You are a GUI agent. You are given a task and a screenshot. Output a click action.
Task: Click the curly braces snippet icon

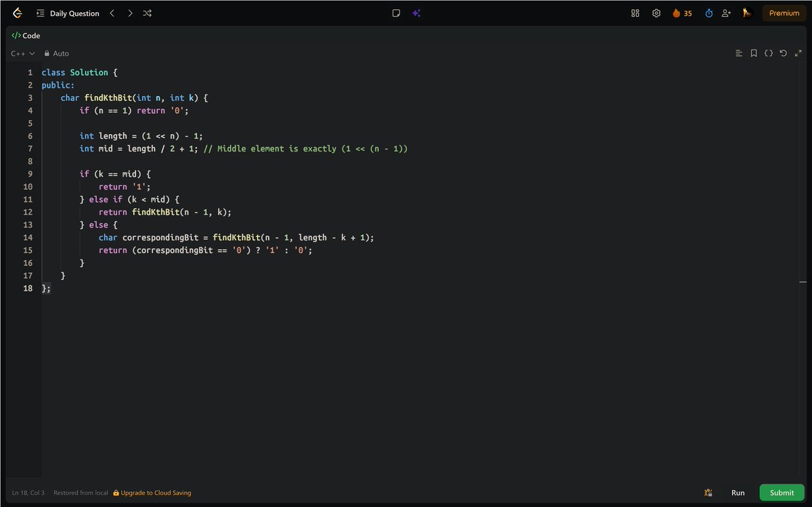coord(769,53)
